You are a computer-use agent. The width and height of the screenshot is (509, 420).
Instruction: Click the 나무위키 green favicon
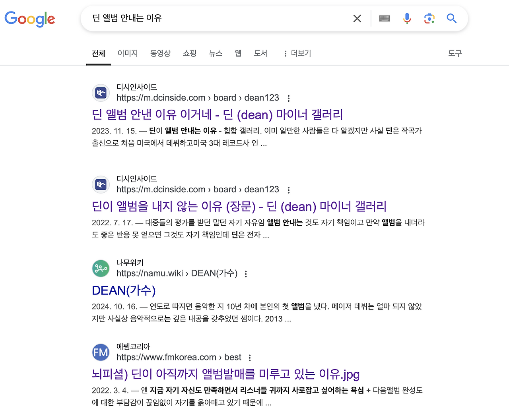point(101,268)
